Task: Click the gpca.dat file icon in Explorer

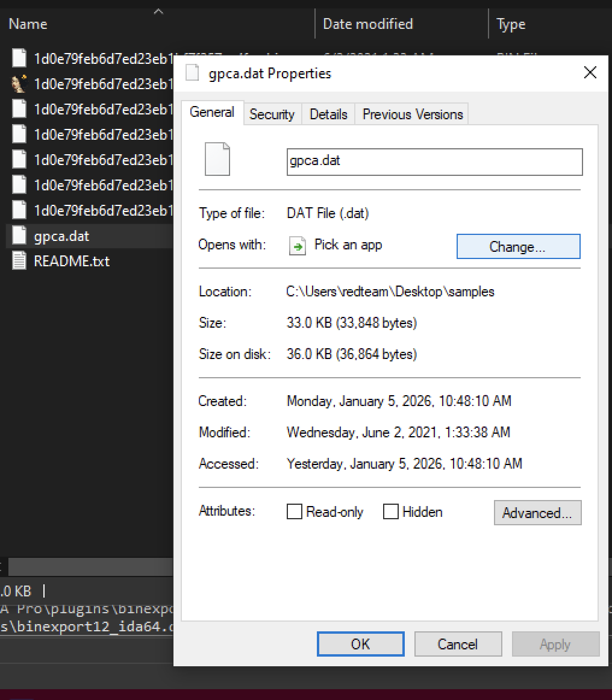Action: click(x=19, y=236)
